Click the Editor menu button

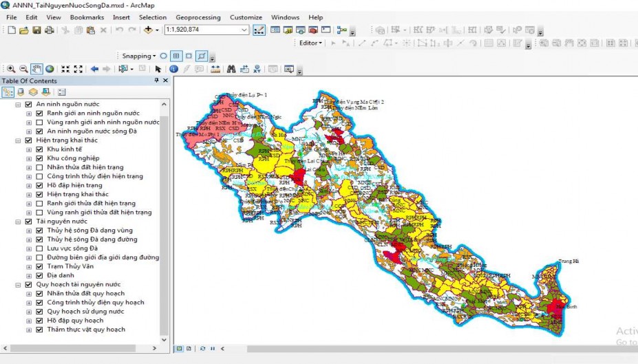(x=311, y=43)
